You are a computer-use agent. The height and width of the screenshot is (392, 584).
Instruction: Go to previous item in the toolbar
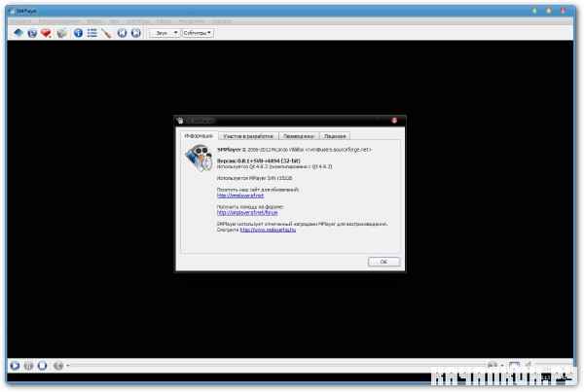(123, 33)
